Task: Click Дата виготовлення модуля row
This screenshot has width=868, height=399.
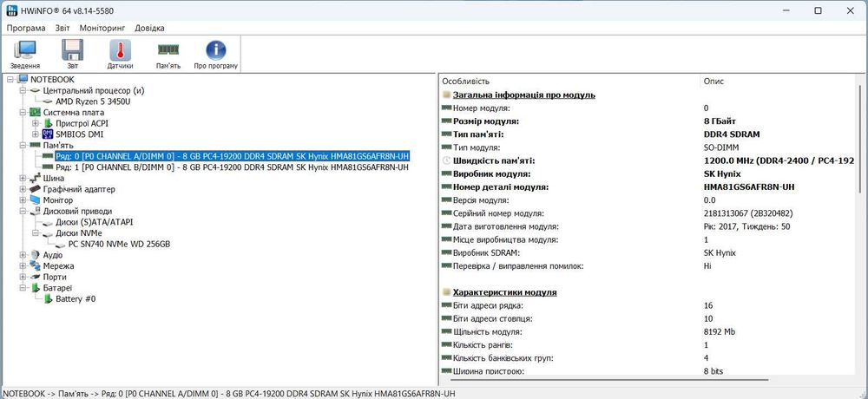Action: tap(648, 227)
